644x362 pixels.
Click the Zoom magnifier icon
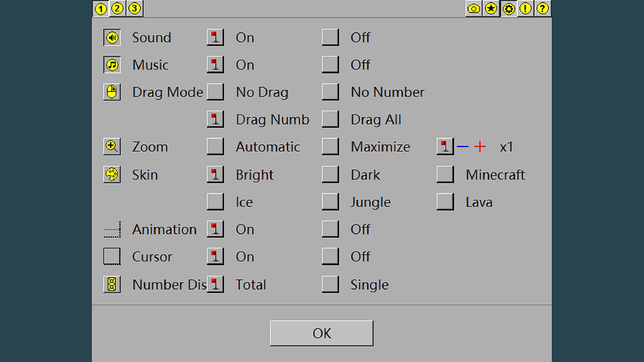coord(112,147)
